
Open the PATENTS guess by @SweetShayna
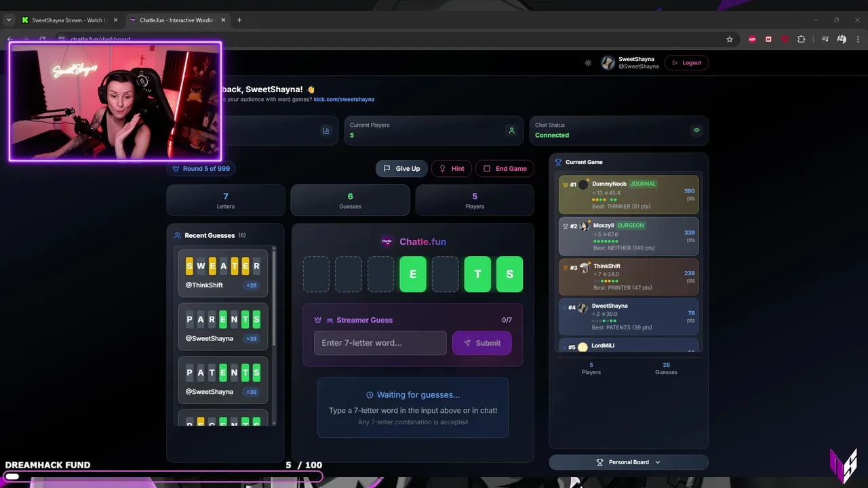pyautogui.click(x=223, y=380)
